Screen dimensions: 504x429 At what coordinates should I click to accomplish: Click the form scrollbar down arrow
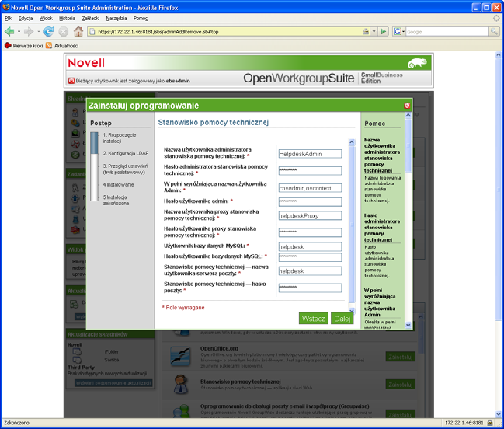352,310
